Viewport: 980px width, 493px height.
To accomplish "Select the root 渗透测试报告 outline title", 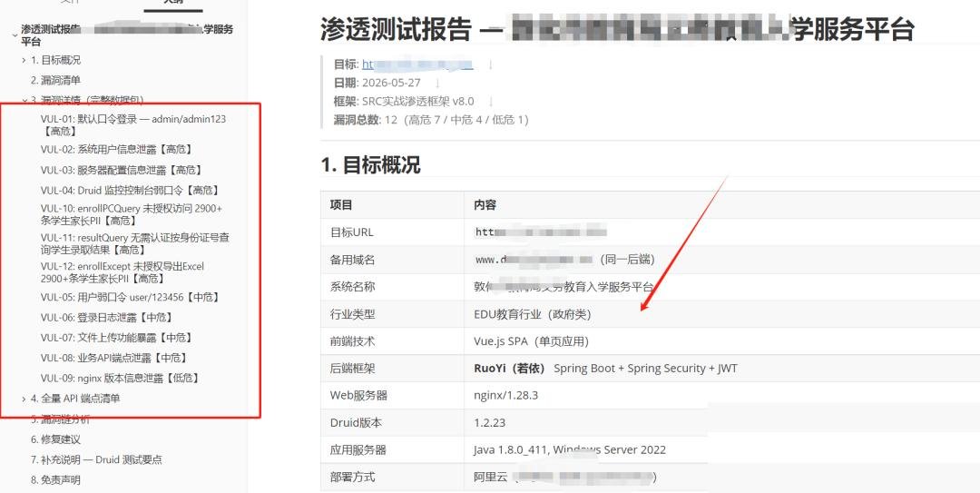I will (x=127, y=35).
